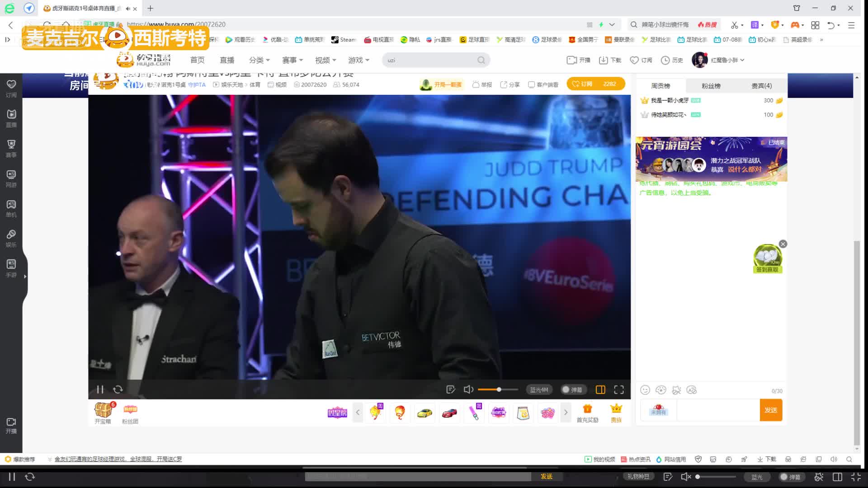Switch to the 粉丝榜 tab
This screenshot has width=868, height=488.
click(x=711, y=85)
